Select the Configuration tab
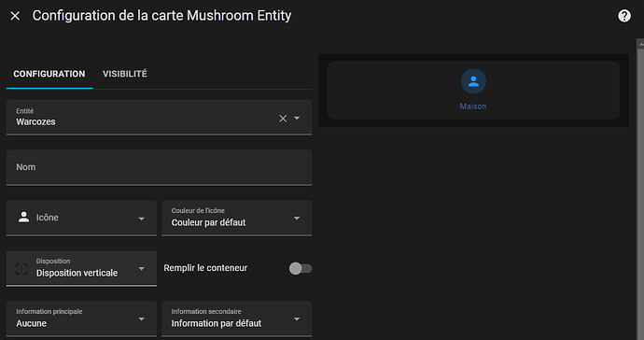 click(49, 74)
